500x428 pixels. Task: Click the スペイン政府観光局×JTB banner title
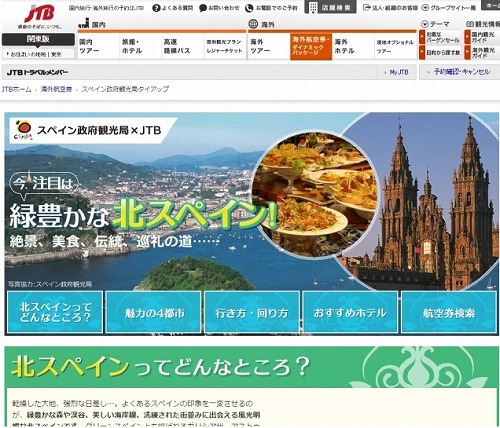click(99, 130)
